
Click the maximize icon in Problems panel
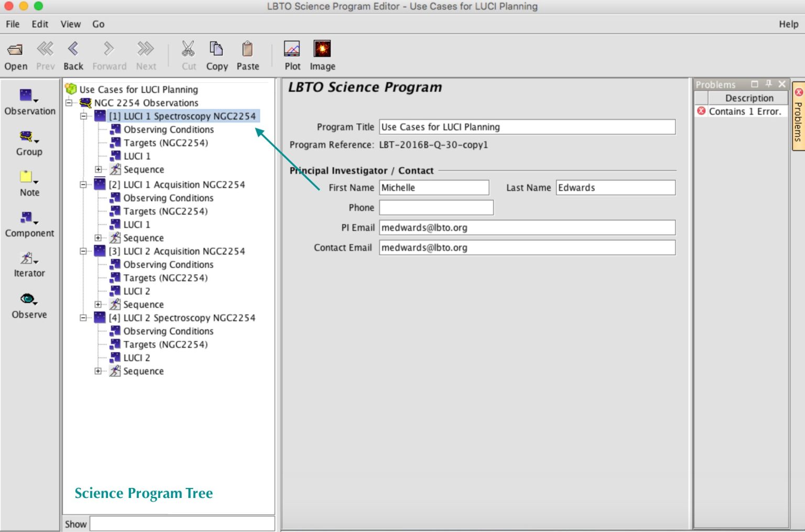pyautogui.click(x=755, y=84)
